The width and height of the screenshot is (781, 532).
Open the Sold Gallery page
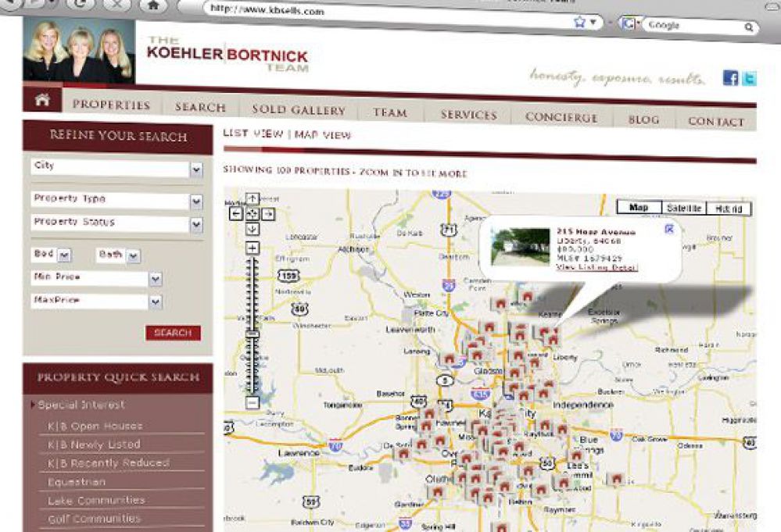pos(299,110)
